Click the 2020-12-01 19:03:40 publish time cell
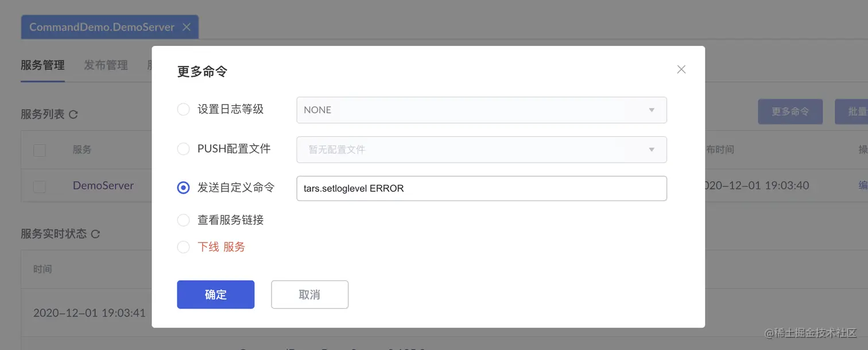Viewport: 868px width, 350px height. pos(756,186)
